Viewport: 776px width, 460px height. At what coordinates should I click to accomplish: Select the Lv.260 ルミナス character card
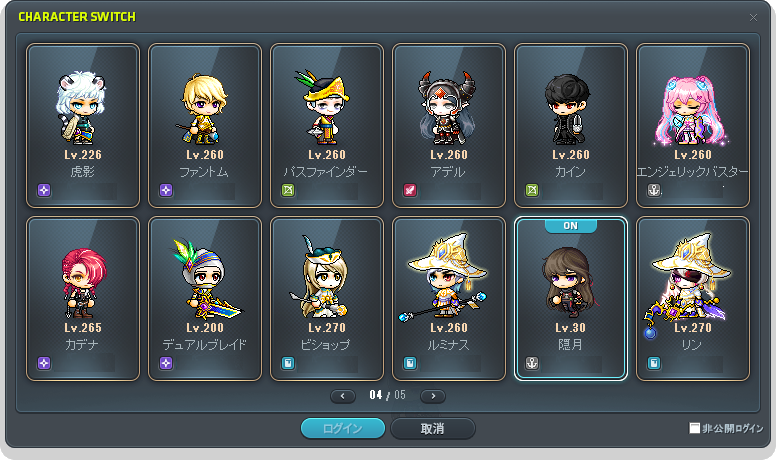tap(449, 299)
